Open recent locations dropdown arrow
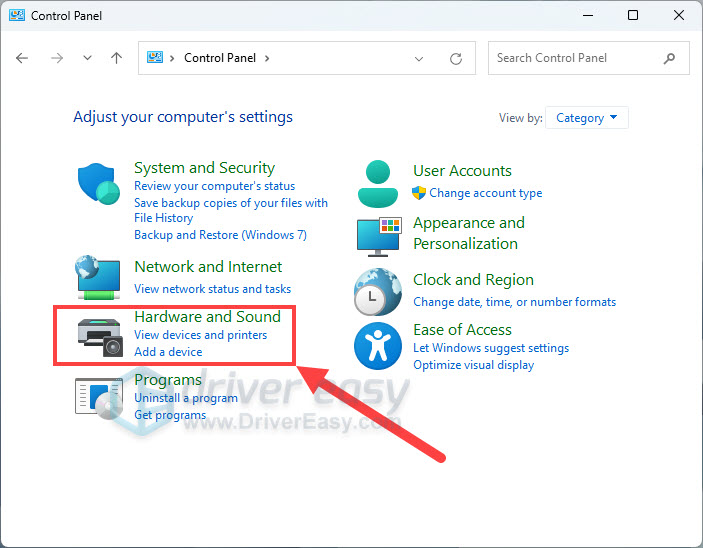Viewport: 703px width, 548px height. click(x=87, y=58)
